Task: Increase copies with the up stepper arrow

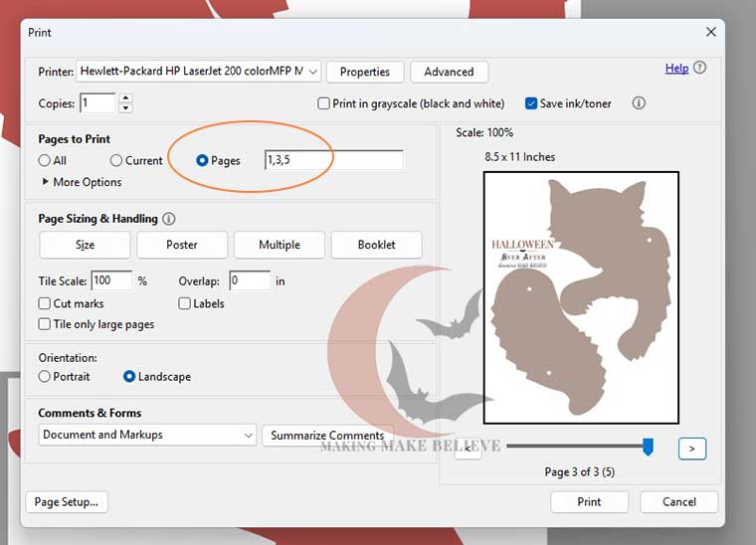Action: tap(125, 97)
